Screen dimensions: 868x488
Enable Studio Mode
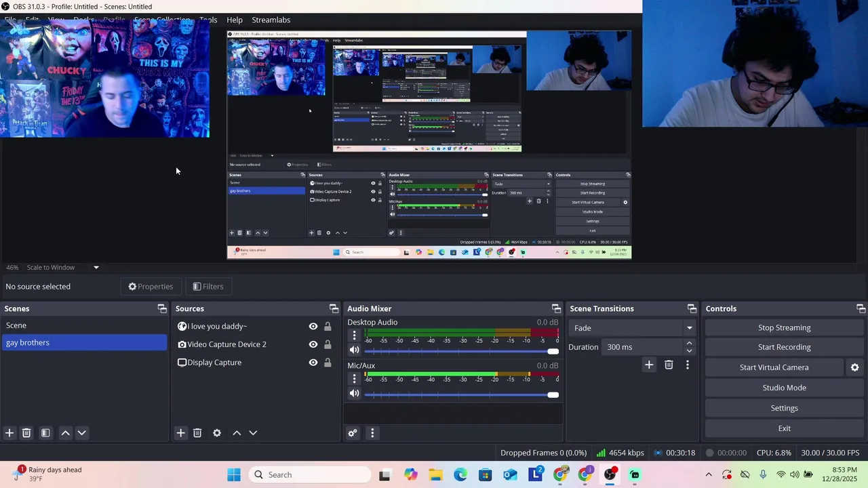pyautogui.click(x=785, y=388)
